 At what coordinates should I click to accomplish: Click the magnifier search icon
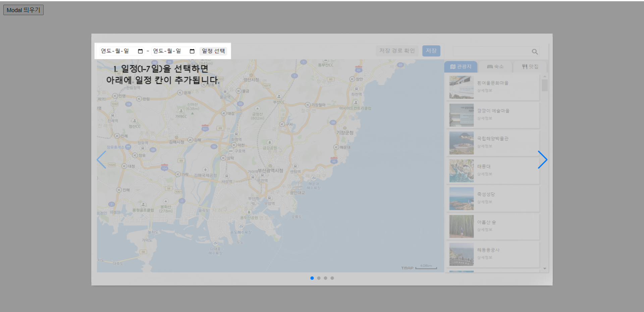535,51
